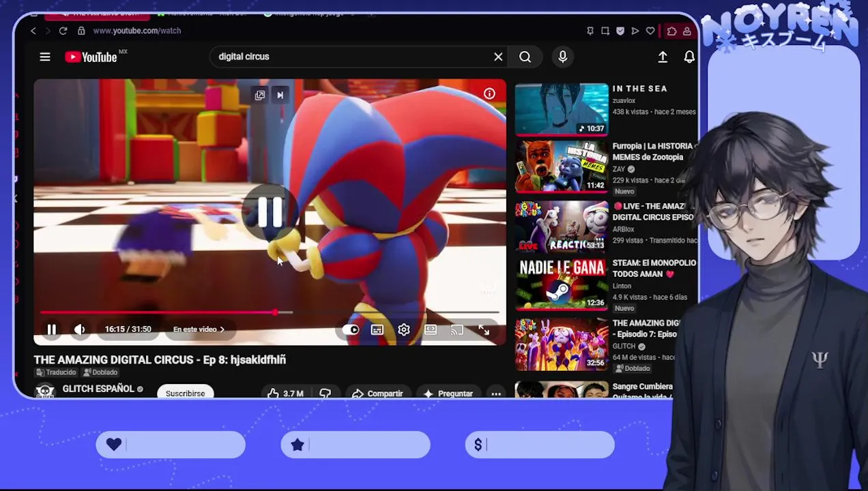Open 'IN THE SEA' thumbnail
Screen dimensions: 868x491
pos(562,109)
